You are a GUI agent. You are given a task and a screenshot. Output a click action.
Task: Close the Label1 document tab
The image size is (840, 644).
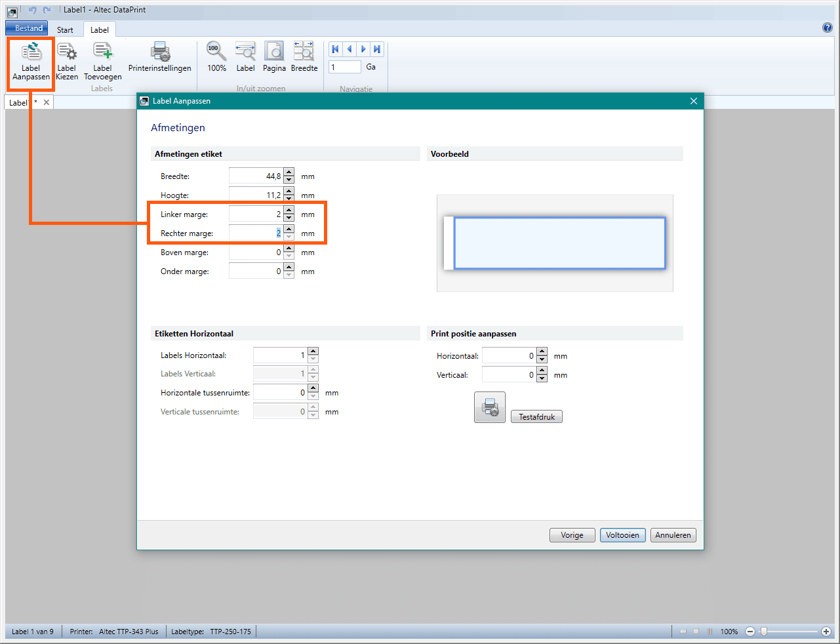click(46, 102)
